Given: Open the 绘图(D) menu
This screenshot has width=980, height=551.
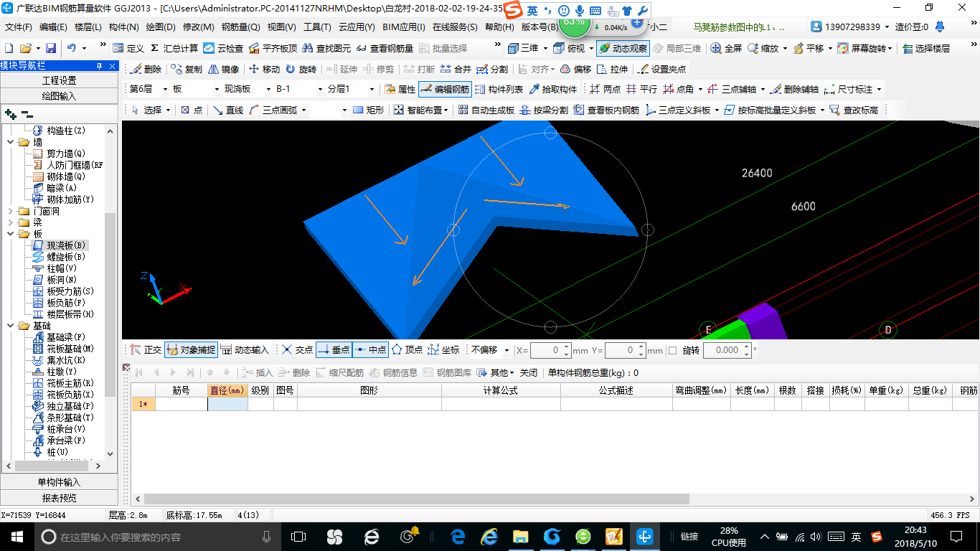Looking at the screenshot, I should pos(161,27).
